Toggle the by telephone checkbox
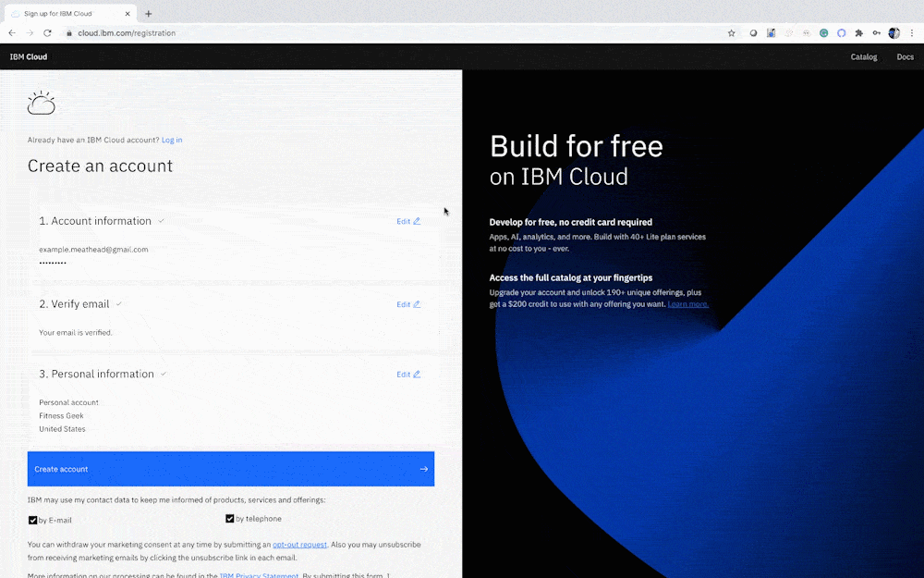 [x=230, y=519]
